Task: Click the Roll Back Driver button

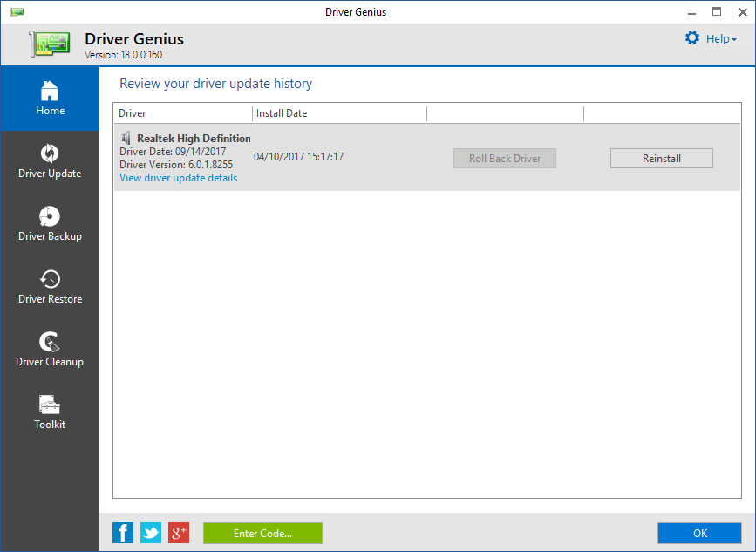Action: coord(505,159)
